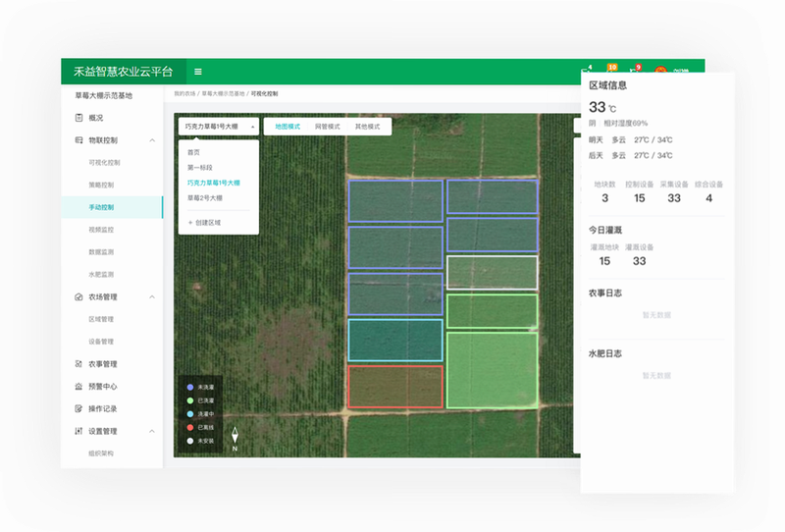
Task: Open 视频监控 submenu item
Action: click(x=101, y=230)
